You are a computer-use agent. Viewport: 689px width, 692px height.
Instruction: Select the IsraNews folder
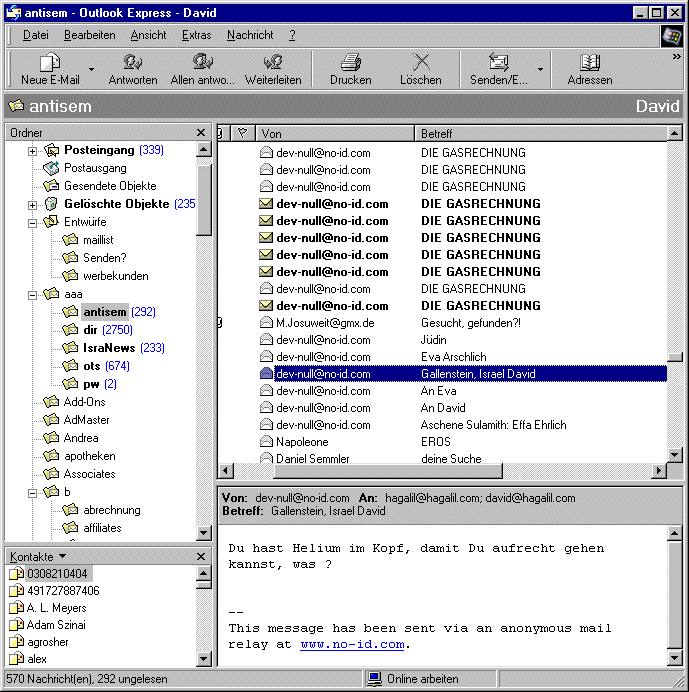click(x=110, y=348)
